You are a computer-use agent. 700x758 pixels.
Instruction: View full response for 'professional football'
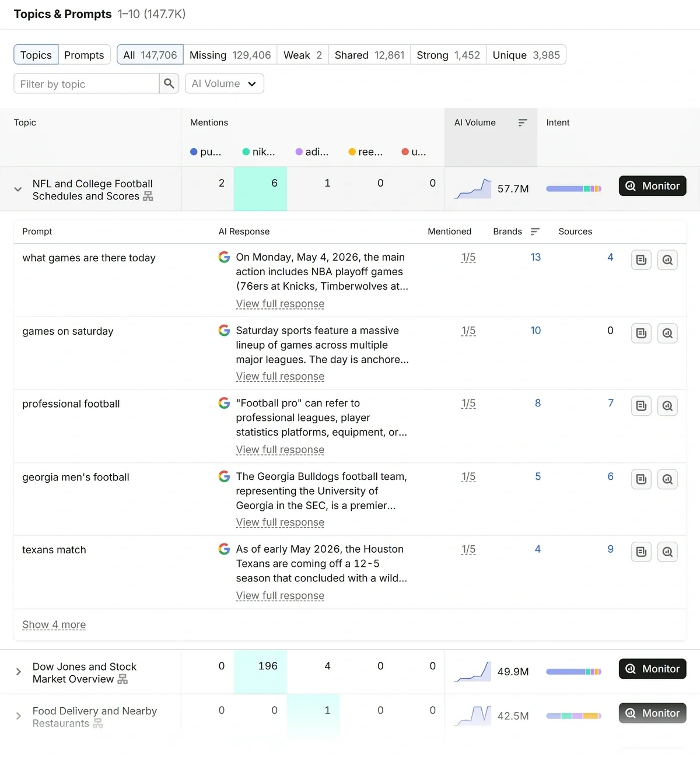pyautogui.click(x=280, y=450)
